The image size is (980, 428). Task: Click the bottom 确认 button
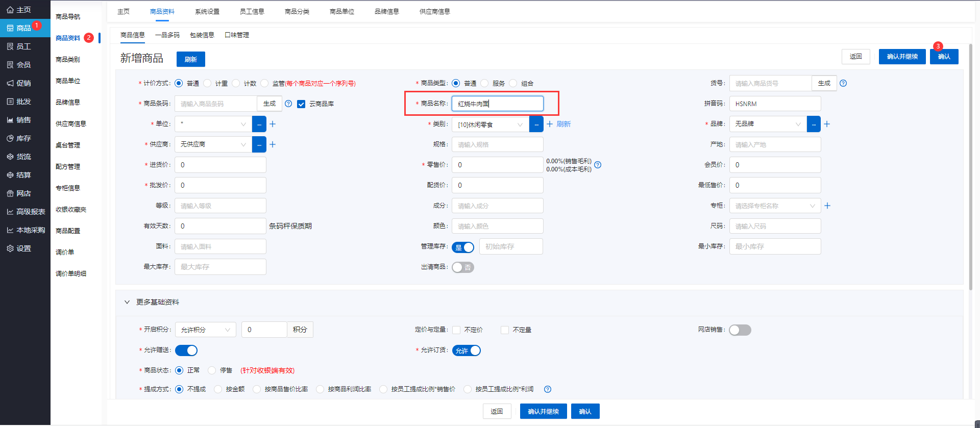click(585, 411)
